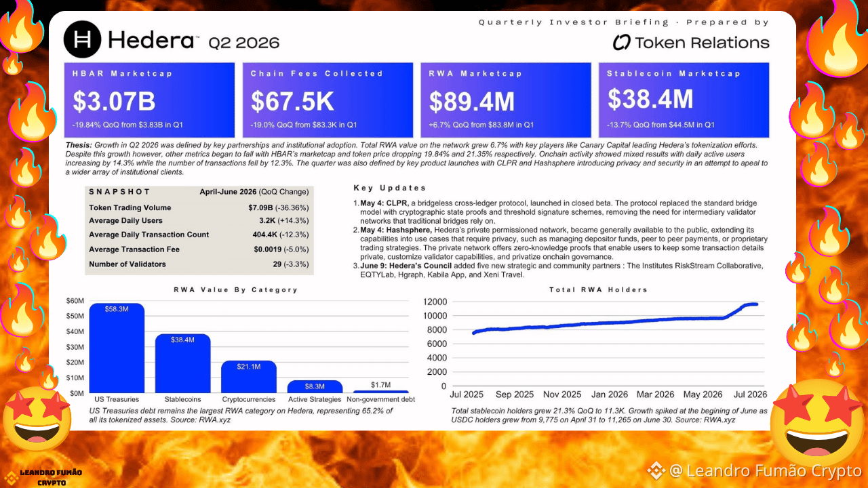The height and width of the screenshot is (488, 868).
Task: Click '-19.0% QoQ from $83.3K in Q1'
Action: [x=304, y=125]
